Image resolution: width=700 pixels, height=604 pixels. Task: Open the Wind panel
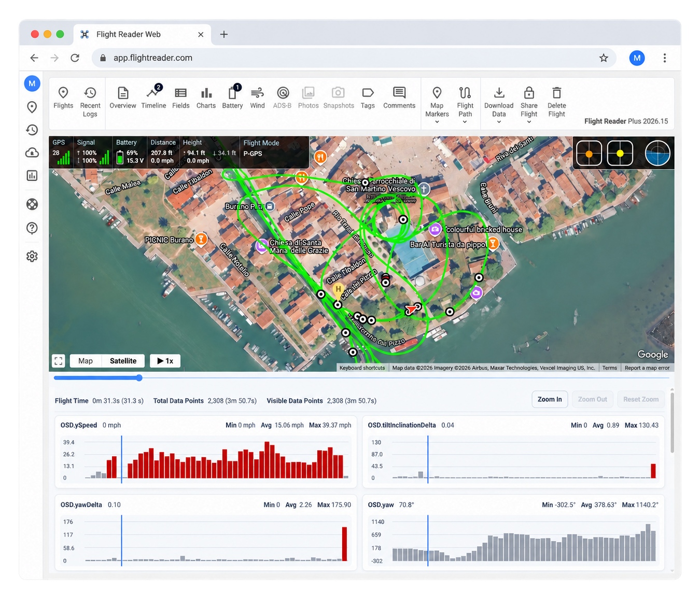pos(257,98)
